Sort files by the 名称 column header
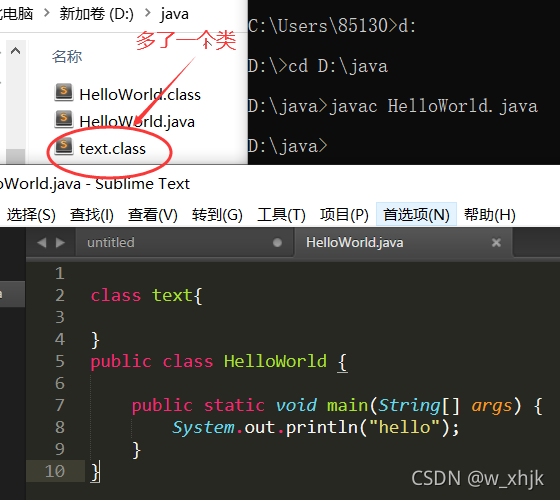 (x=67, y=56)
